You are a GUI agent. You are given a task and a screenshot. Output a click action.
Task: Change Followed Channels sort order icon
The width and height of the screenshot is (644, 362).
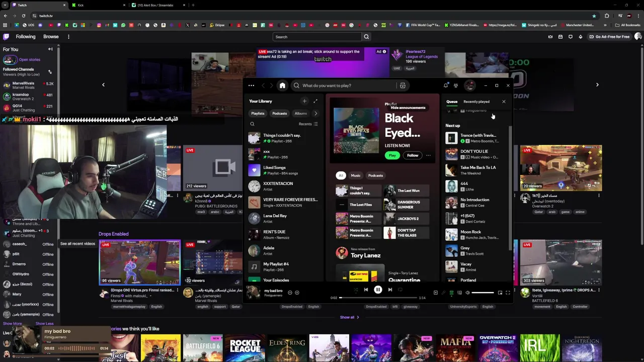tap(50, 72)
